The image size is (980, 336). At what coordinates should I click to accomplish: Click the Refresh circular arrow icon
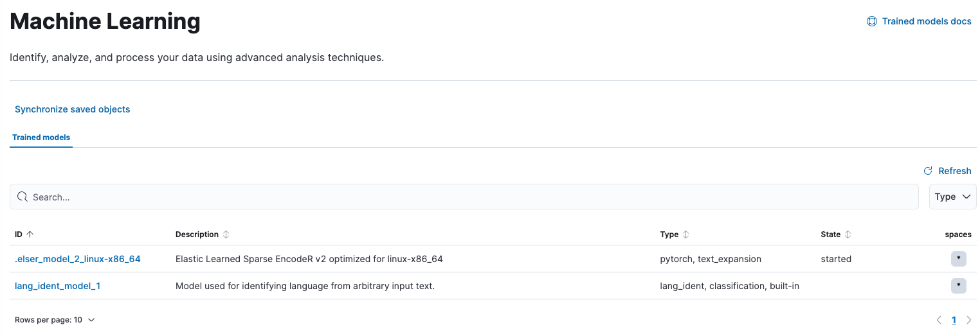pyautogui.click(x=928, y=171)
